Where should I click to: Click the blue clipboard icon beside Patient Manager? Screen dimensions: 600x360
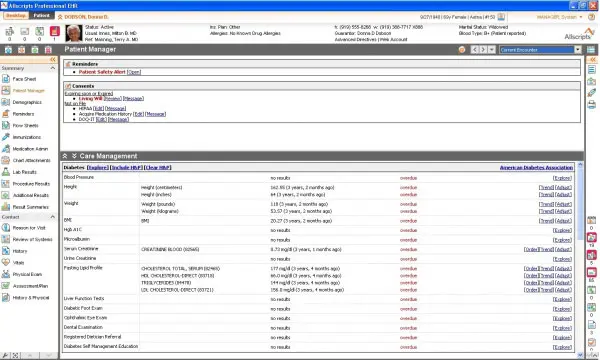coord(8,50)
